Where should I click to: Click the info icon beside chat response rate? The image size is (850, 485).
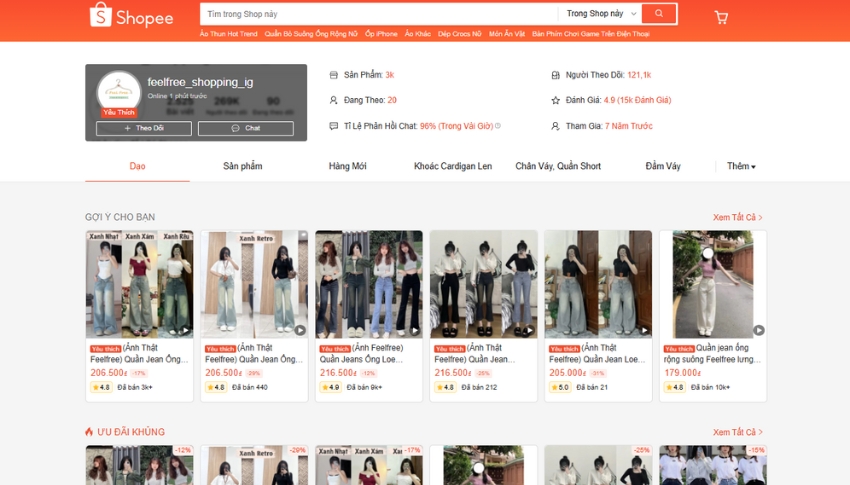coord(498,126)
